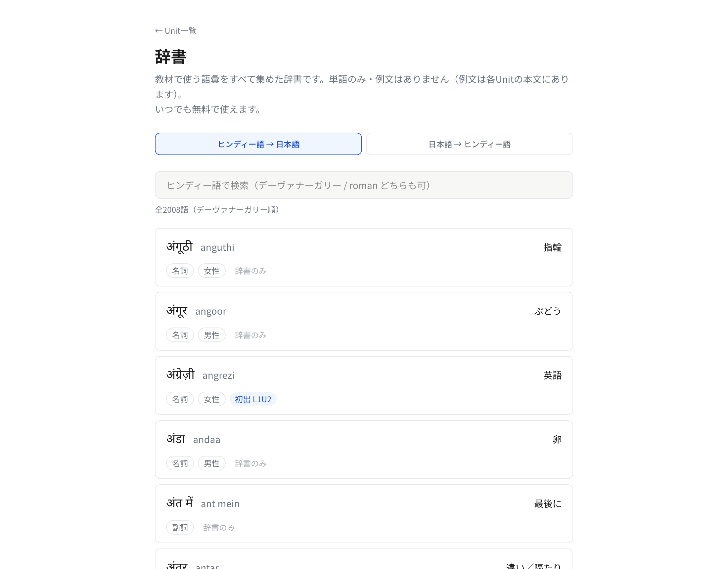This screenshot has width=728, height=569.
Task: Click the 卵 translation
Action: pyautogui.click(x=557, y=440)
